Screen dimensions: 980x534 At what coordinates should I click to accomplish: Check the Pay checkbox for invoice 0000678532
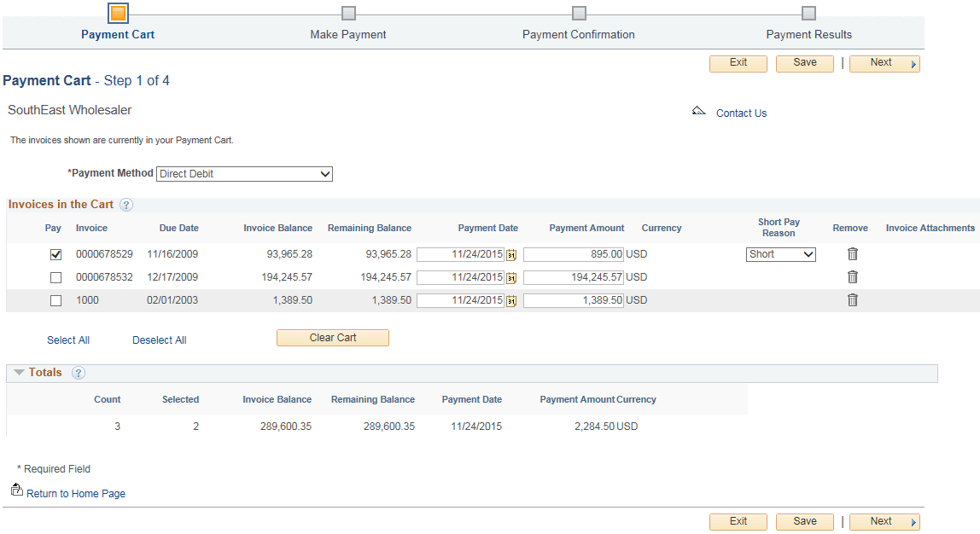coord(55,276)
